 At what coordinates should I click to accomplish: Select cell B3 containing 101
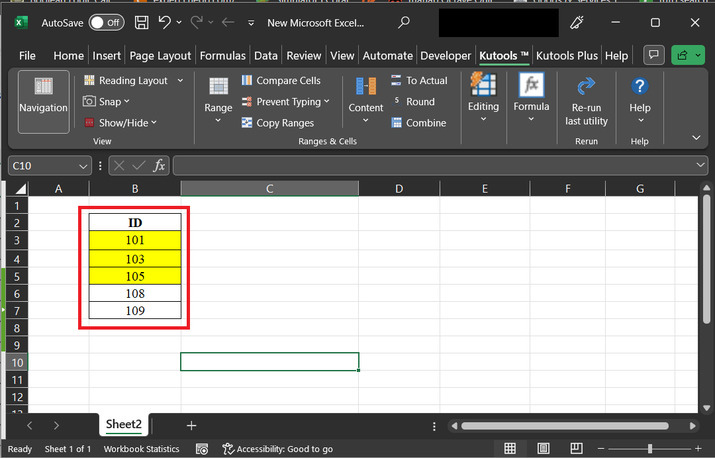tap(135, 240)
